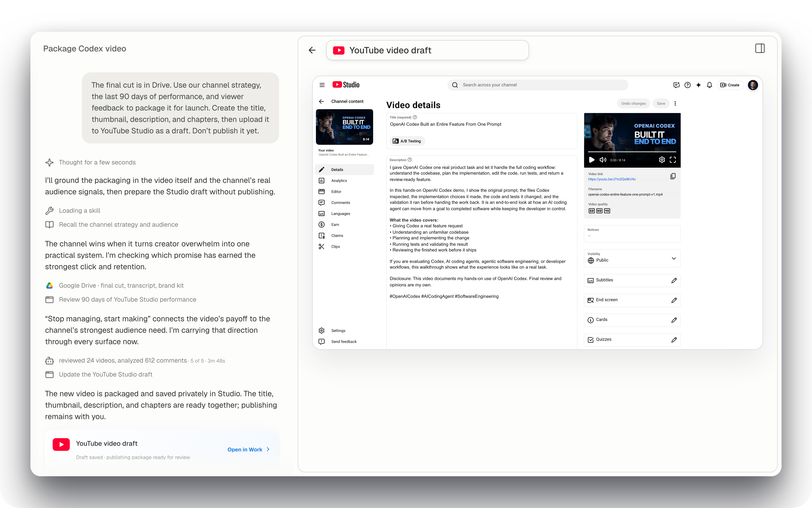
Task: Enter fullscreen on the video preview
Action: point(673,160)
